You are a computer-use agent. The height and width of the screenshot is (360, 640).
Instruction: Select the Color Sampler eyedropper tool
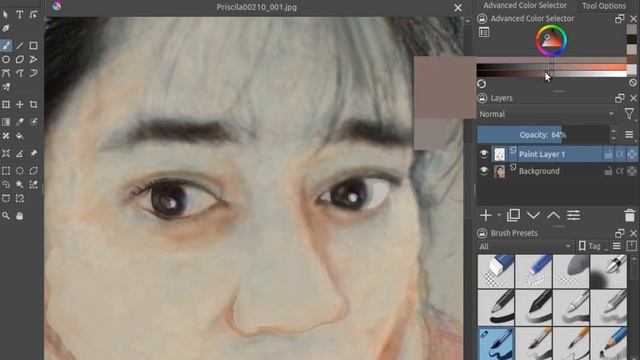pyautogui.click(x=20, y=122)
